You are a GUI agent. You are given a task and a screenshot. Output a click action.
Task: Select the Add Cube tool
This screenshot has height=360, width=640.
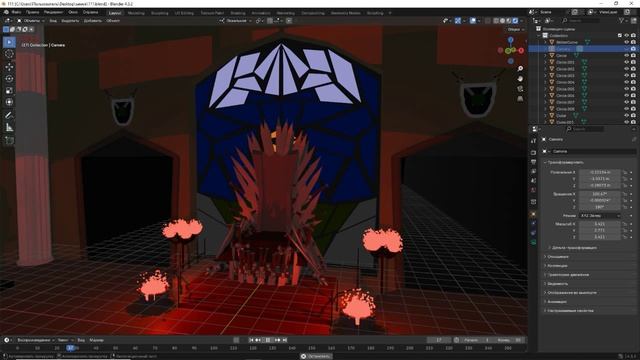(x=9, y=141)
